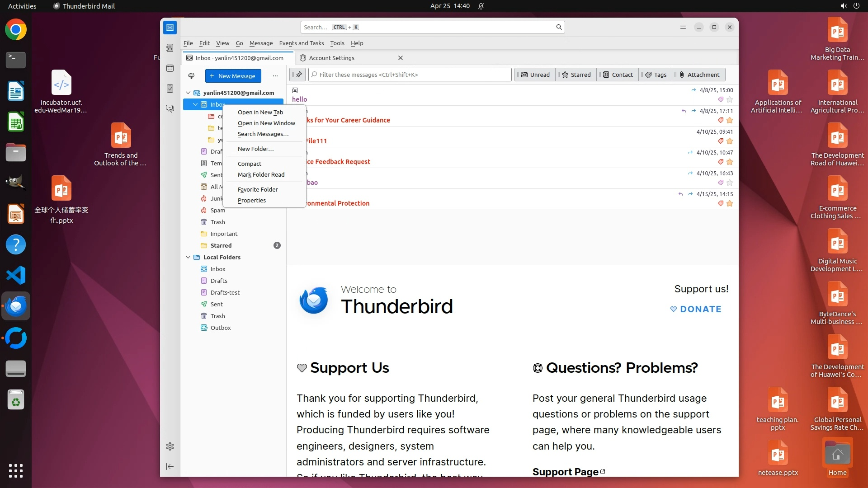The image size is (868, 488).
Task: Click the DONATE link
Action: pyautogui.click(x=696, y=309)
